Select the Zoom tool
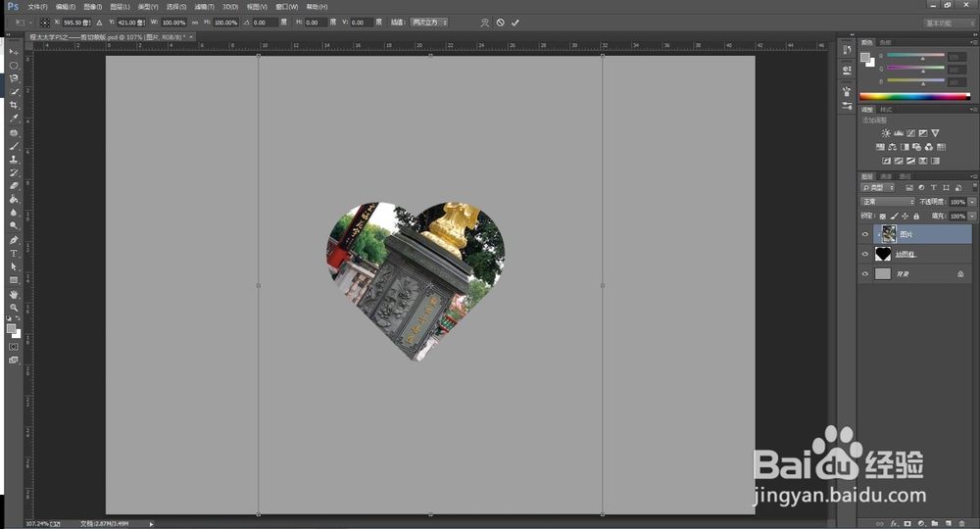 [14, 308]
